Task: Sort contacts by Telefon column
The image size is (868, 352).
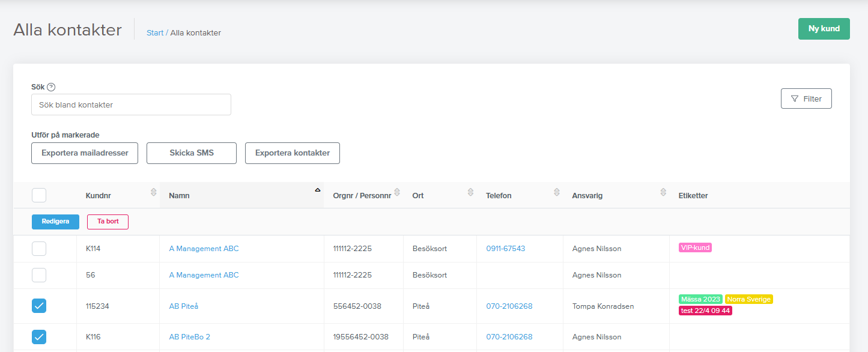Action: click(x=556, y=192)
